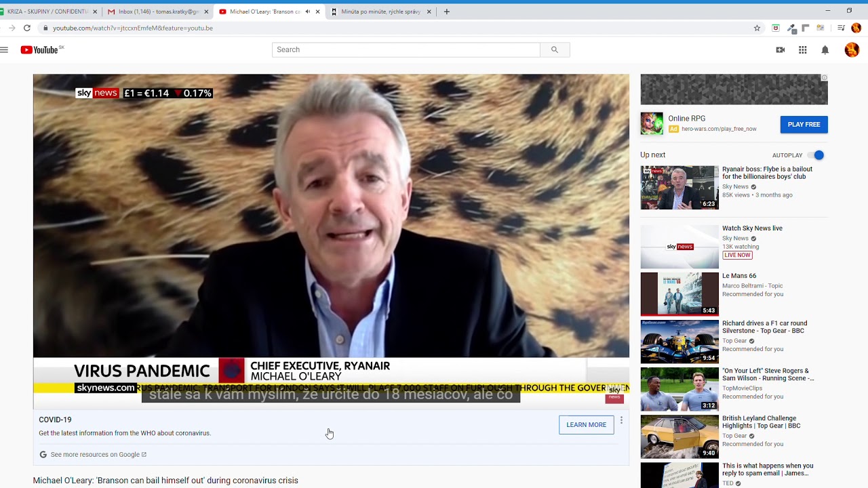Click the ad info icon on banner

coord(825,77)
